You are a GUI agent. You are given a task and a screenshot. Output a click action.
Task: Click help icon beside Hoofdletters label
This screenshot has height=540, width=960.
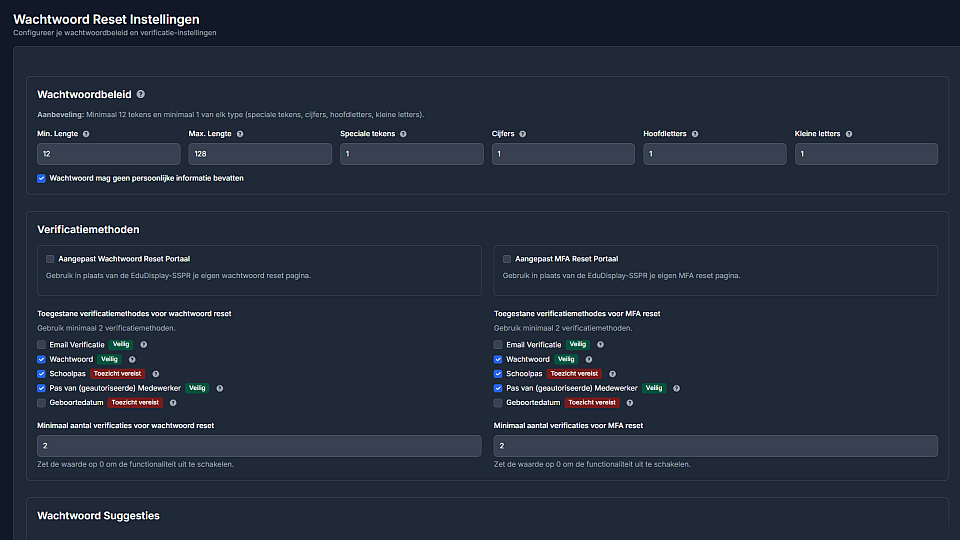click(695, 134)
